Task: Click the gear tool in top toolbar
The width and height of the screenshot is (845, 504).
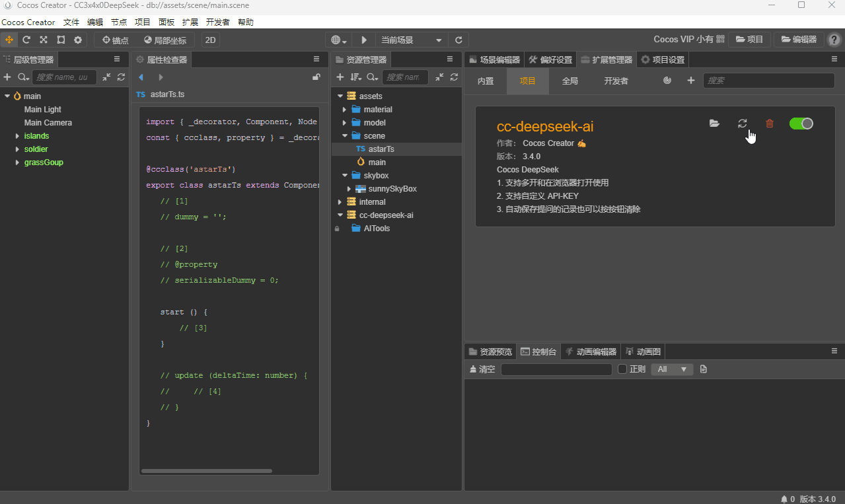Action: pos(78,40)
